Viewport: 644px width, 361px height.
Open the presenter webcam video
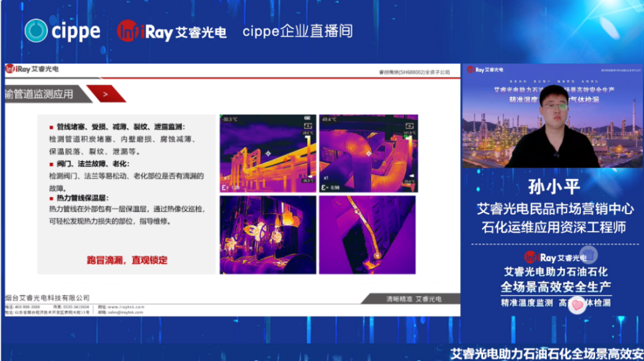click(x=552, y=116)
